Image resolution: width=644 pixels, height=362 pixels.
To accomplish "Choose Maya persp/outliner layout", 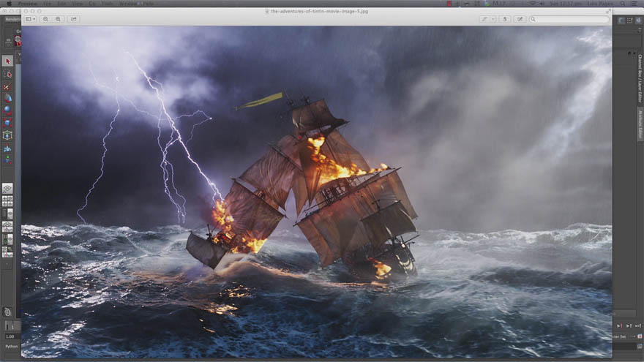I will click(7, 214).
